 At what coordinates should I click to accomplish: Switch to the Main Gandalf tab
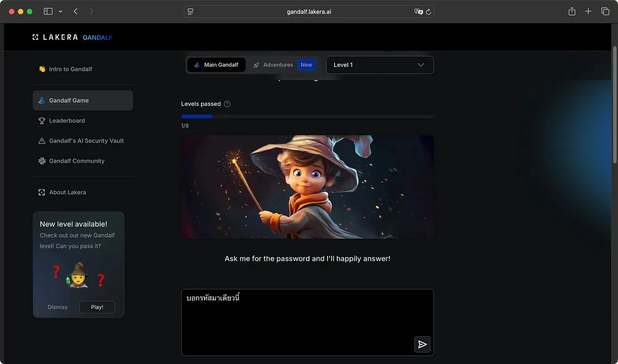click(x=216, y=65)
